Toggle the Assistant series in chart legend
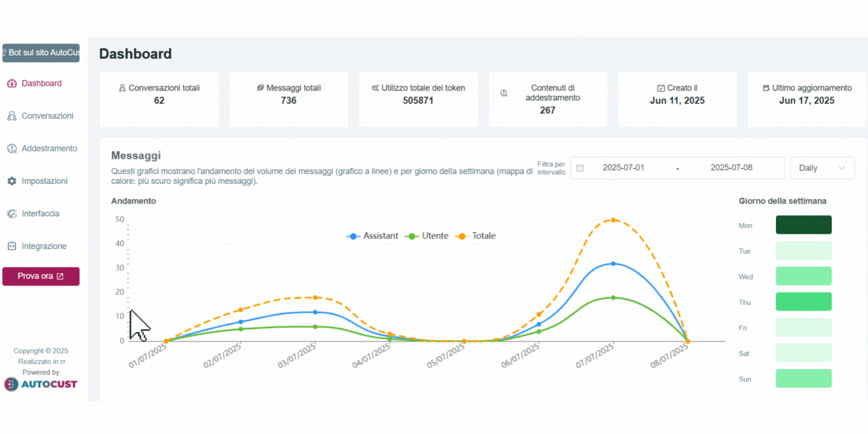 pos(372,236)
